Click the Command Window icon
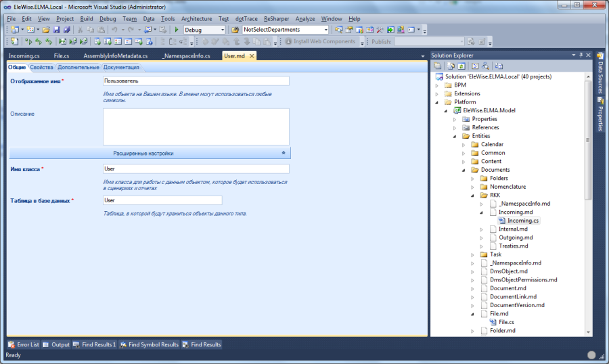The image size is (609, 364). coord(411,30)
